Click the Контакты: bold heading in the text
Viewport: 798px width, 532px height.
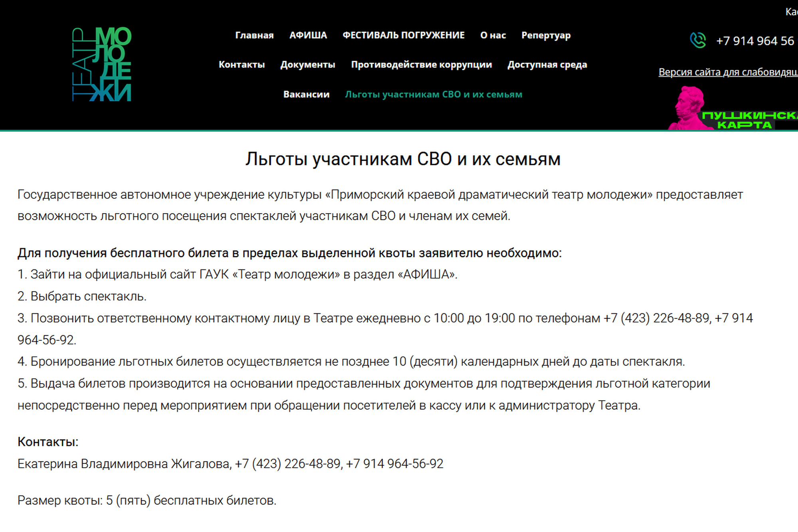point(48,442)
